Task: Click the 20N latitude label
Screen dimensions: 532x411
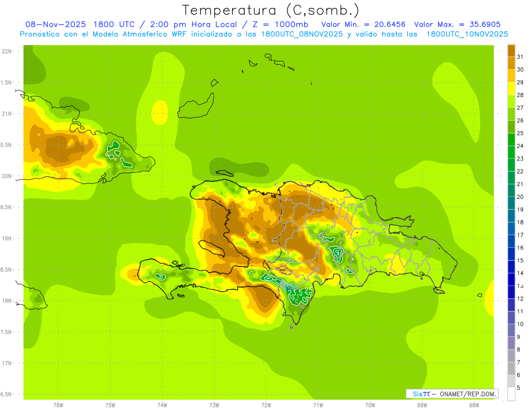Action: [x=8, y=176]
